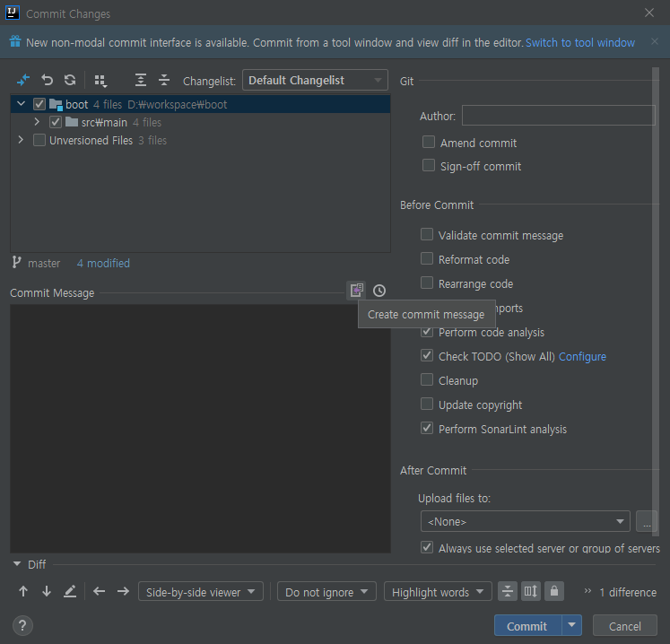Click the Cancel button

click(x=625, y=626)
